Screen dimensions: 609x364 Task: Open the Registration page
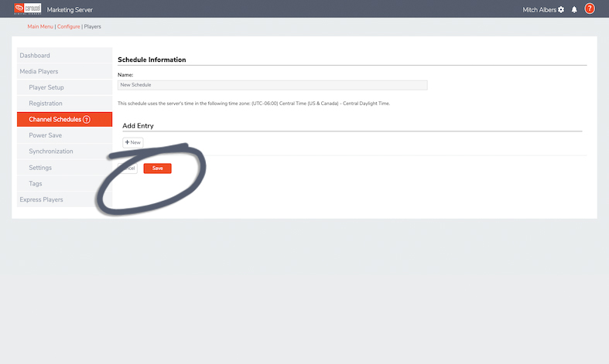pos(64,104)
